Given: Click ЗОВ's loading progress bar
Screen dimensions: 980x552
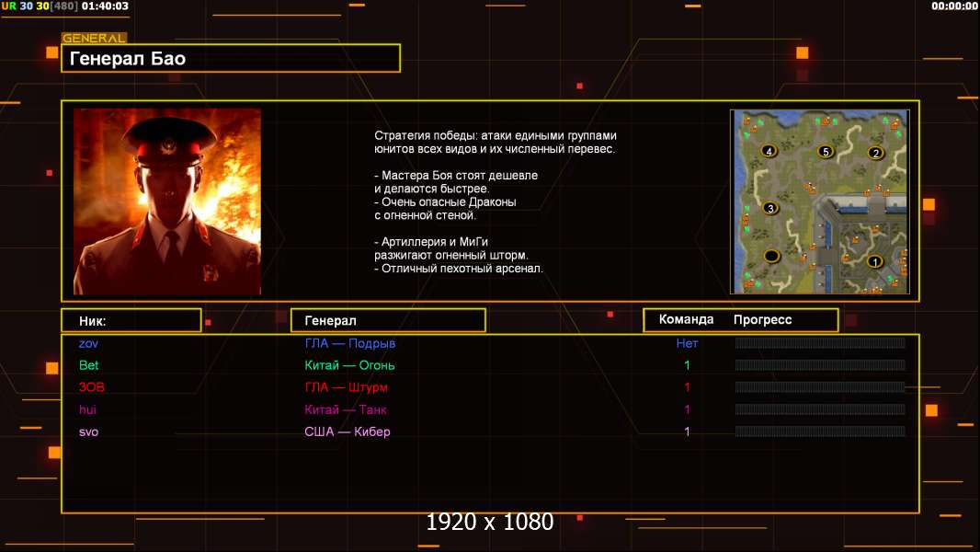Looking at the screenshot, I should click(x=820, y=387).
